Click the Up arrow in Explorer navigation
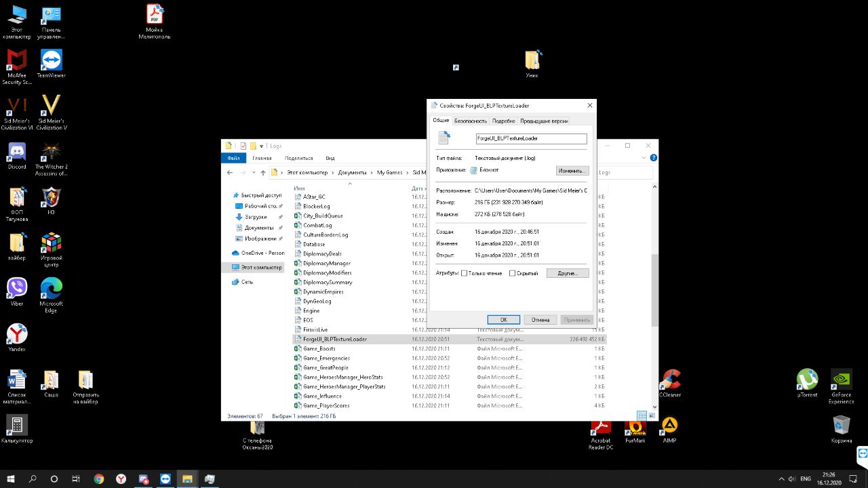The image size is (868, 488). (263, 173)
